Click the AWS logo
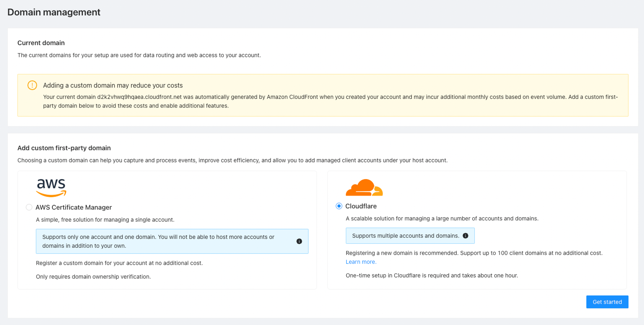This screenshot has width=644, height=325. [51, 187]
